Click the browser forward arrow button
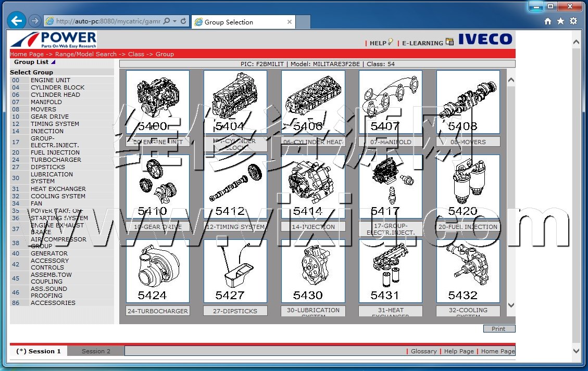 click(34, 21)
